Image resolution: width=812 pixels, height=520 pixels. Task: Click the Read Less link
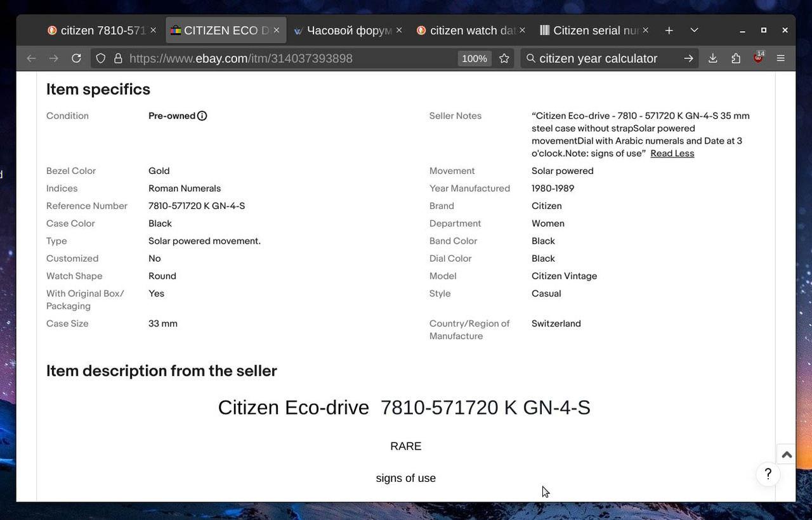click(672, 154)
